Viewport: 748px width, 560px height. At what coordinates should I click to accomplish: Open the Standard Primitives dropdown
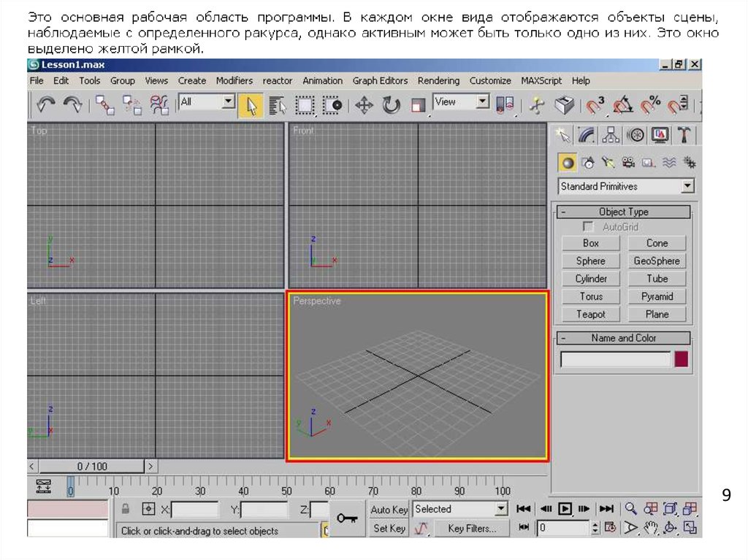point(687,187)
